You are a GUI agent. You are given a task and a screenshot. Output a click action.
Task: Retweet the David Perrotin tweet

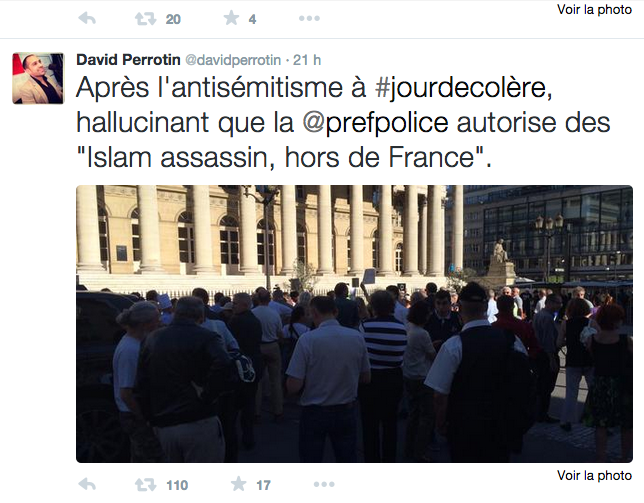[146, 485]
